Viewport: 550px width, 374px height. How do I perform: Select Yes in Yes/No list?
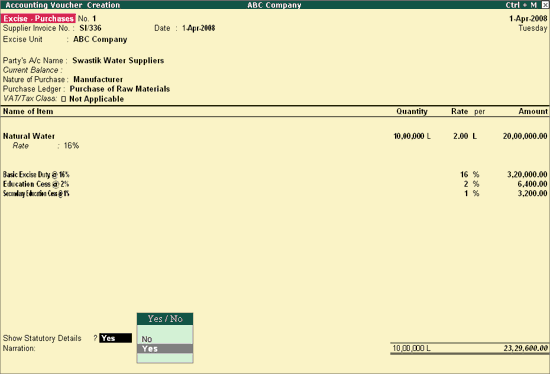click(x=165, y=348)
